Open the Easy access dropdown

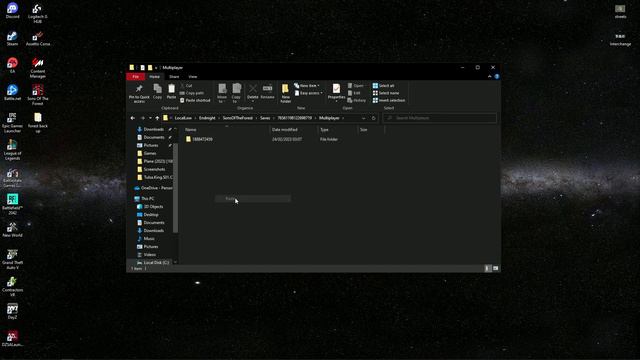309,93
